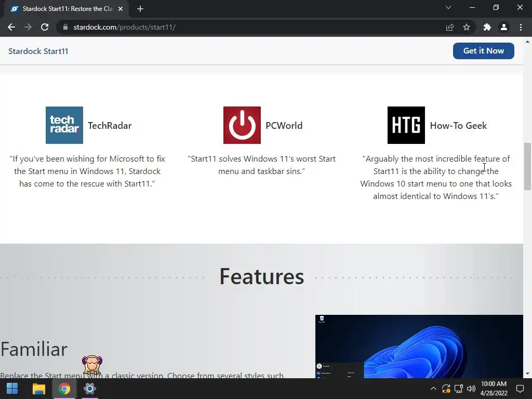The image size is (532, 399).
Task: Open the Windows 11 desktop screenshot thumbnail
Action: pos(419,347)
